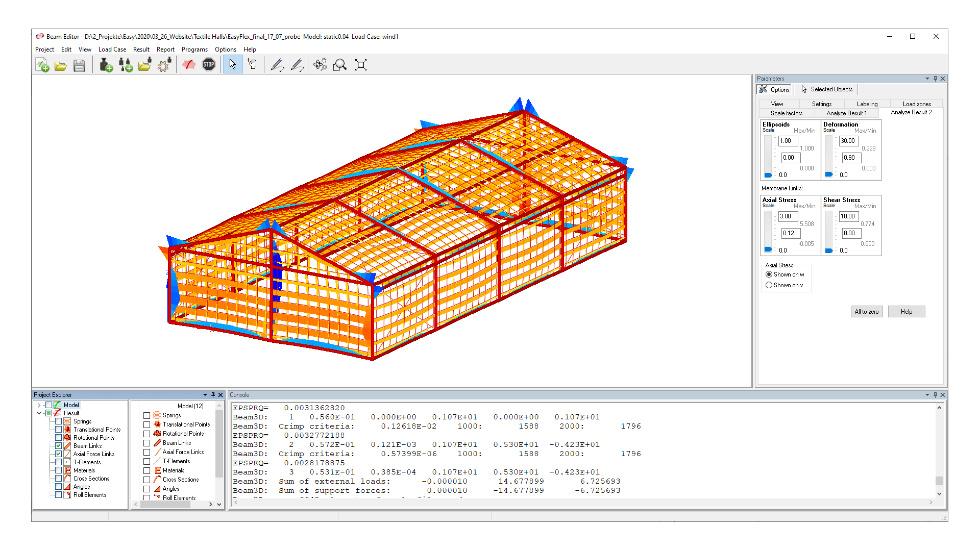
Task: Click the new project icon
Action: [42, 65]
